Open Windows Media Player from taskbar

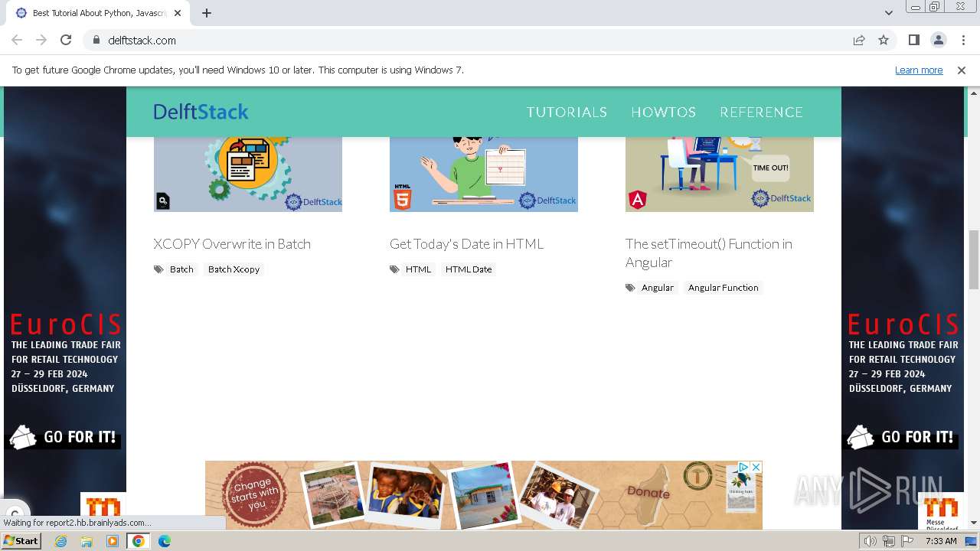pyautogui.click(x=113, y=541)
